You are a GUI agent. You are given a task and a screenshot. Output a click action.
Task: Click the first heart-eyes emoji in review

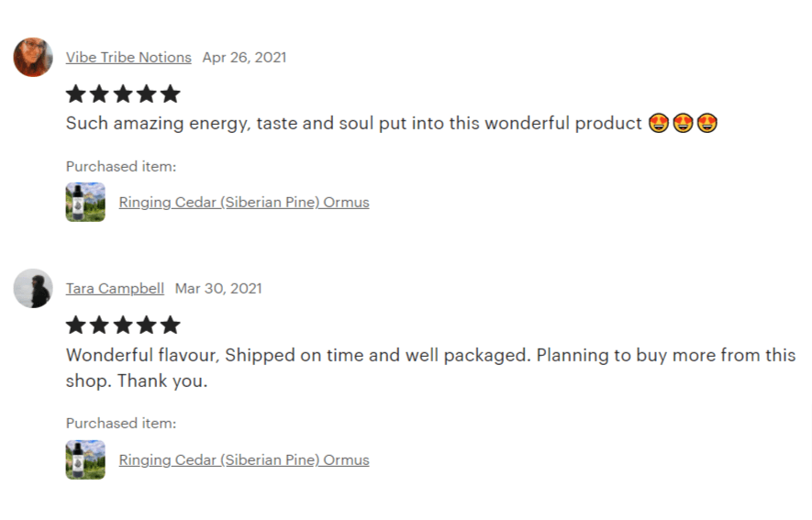point(658,123)
